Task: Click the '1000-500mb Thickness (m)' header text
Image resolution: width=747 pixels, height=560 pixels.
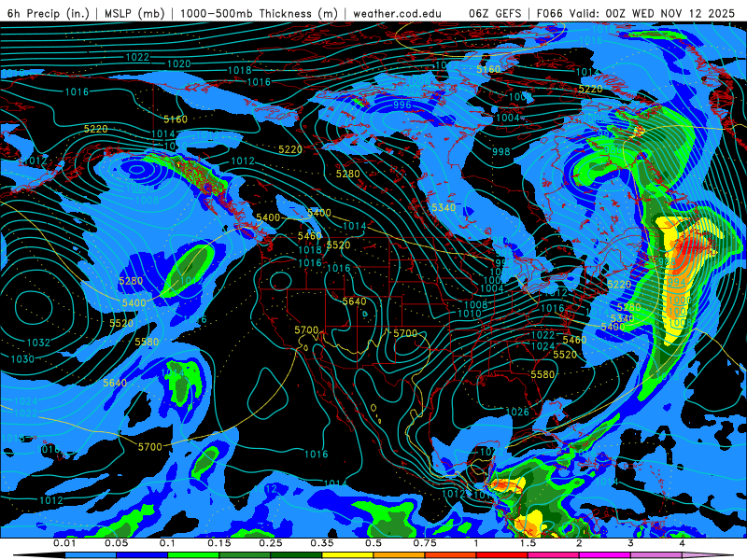Action: (x=259, y=13)
